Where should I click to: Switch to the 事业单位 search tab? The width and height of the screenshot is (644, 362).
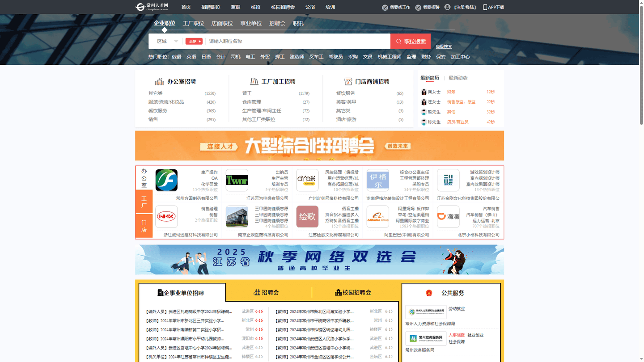point(251,23)
